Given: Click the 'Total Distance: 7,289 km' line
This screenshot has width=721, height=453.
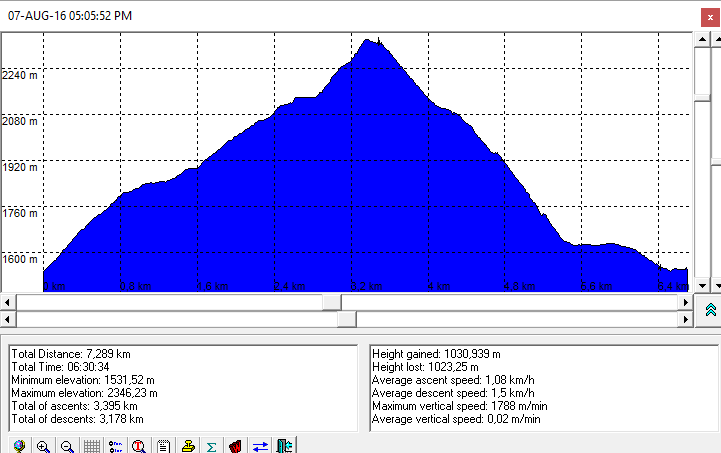Looking at the screenshot, I should tap(71, 354).
